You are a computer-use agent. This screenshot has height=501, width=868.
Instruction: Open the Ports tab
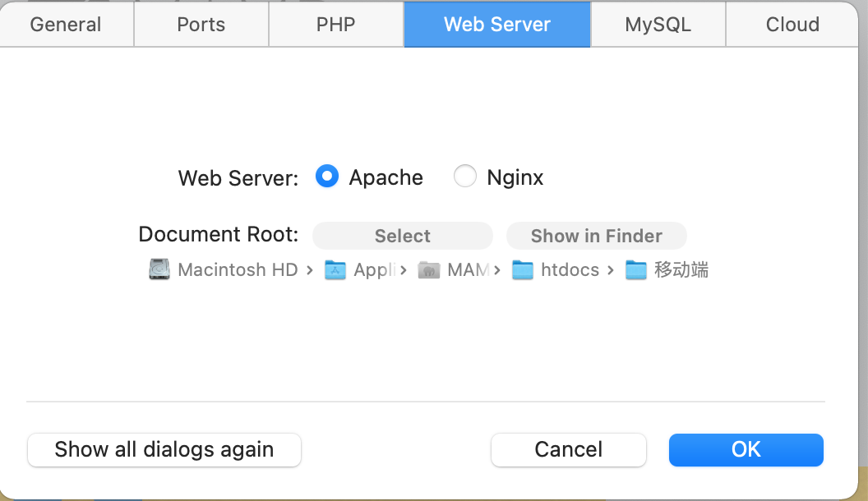pyautogui.click(x=201, y=24)
